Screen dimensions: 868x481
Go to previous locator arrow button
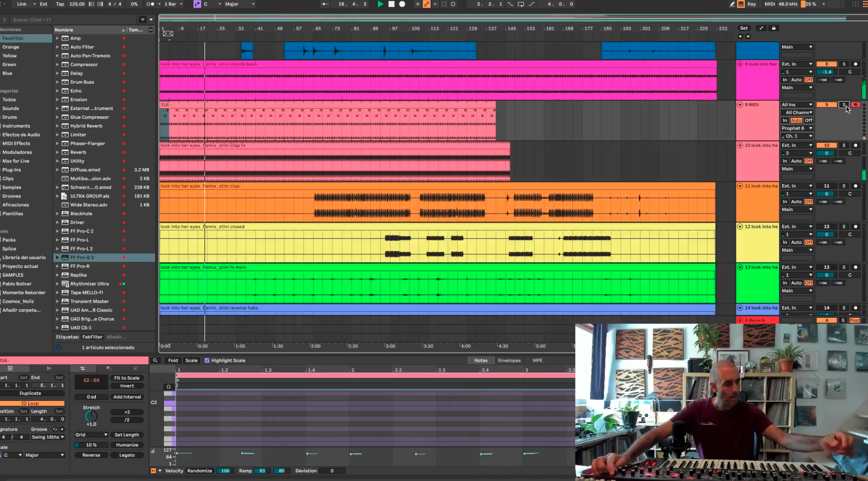[740, 36]
